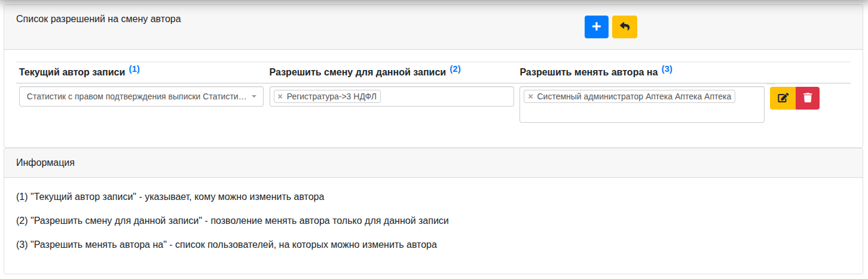Screen dimensions: 868x279
Task: Click the yellow back arrow button
Action: (625, 27)
